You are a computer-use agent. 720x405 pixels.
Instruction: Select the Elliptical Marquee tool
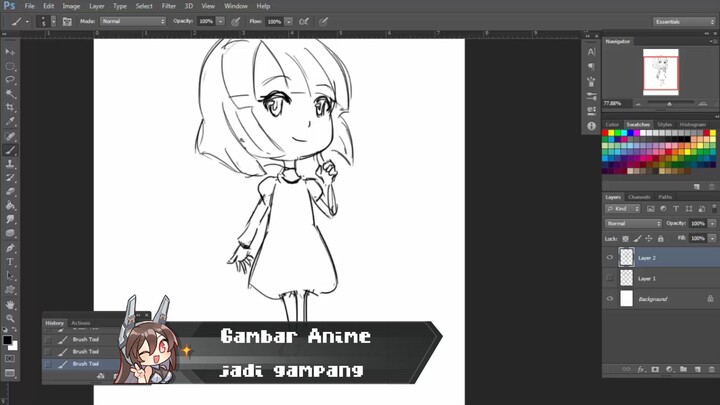click(10, 66)
